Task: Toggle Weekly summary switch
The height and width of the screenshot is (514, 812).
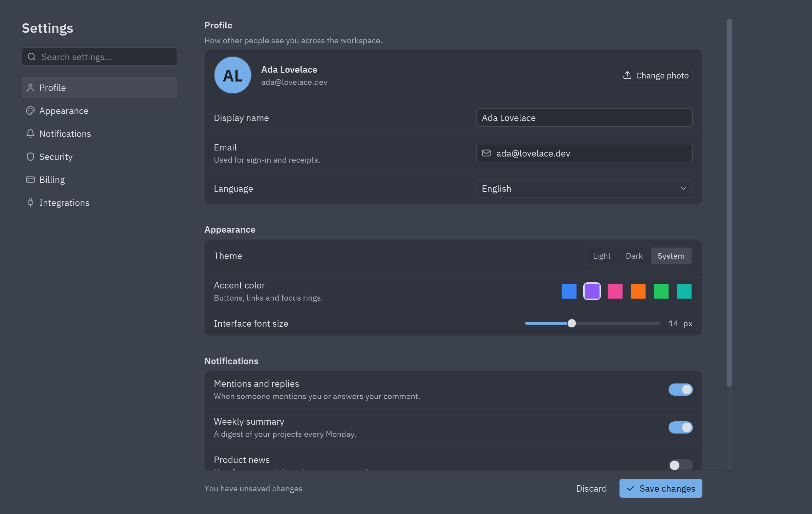Action: click(x=680, y=427)
